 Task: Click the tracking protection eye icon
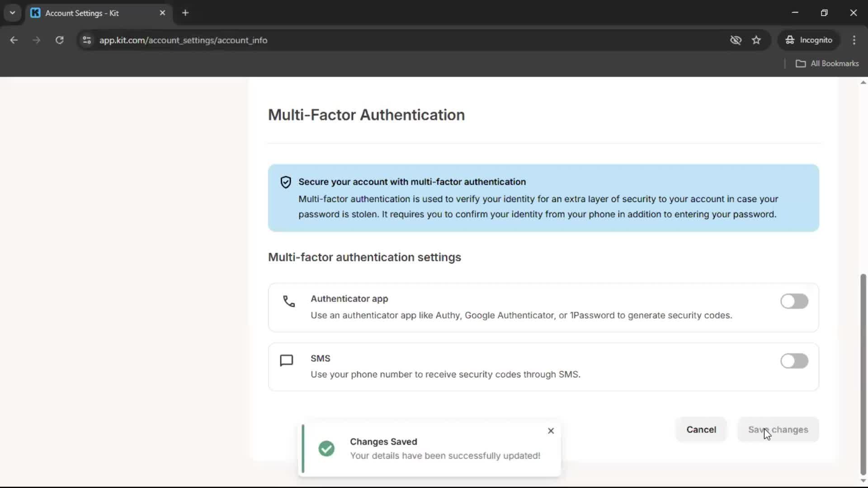coord(736,40)
